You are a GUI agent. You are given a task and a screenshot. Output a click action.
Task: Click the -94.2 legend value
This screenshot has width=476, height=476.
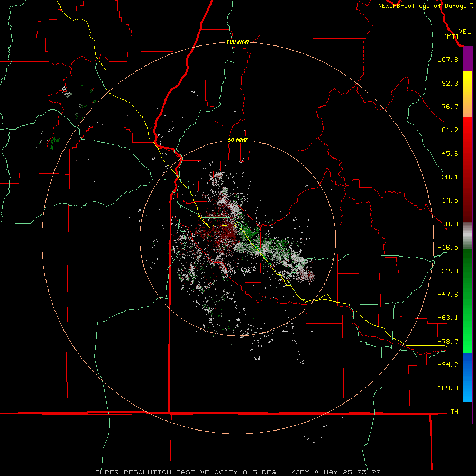coord(448,364)
